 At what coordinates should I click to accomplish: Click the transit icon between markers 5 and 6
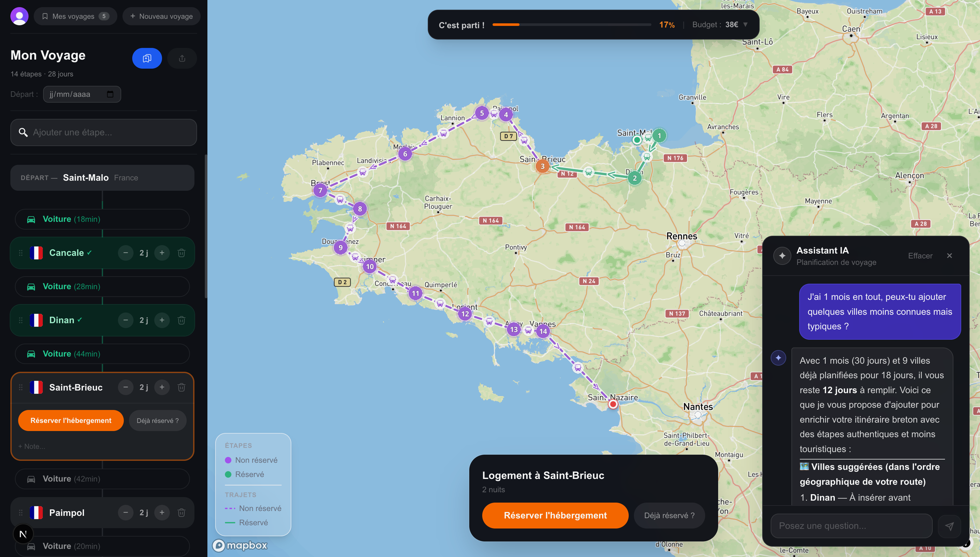[443, 133]
